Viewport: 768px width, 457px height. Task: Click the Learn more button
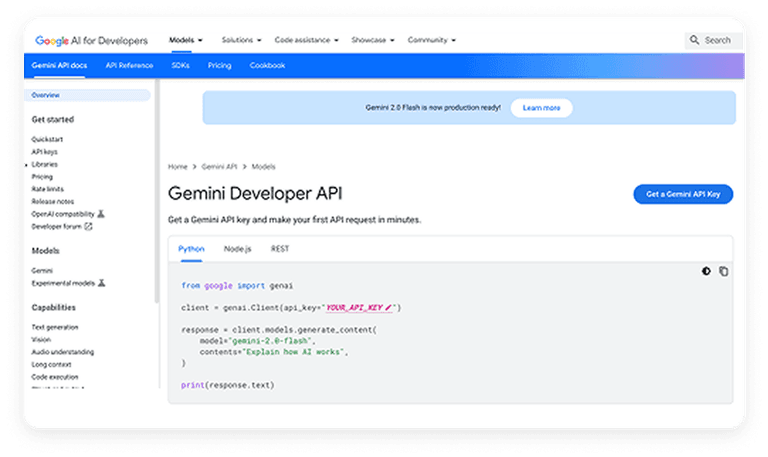pos(541,108)
